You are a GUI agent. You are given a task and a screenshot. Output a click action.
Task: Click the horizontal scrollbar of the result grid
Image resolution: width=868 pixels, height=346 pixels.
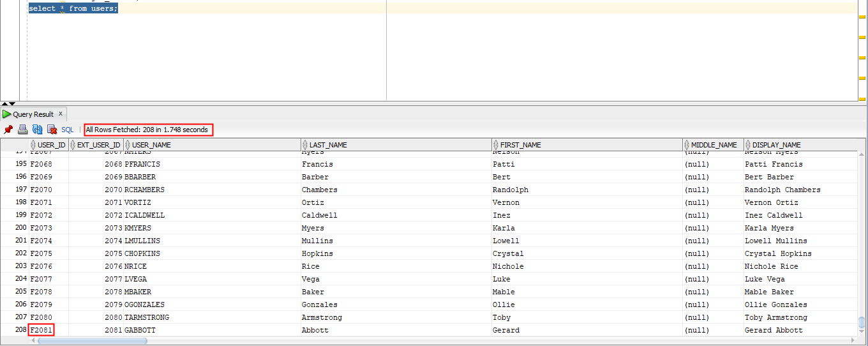tap(92, 341)
